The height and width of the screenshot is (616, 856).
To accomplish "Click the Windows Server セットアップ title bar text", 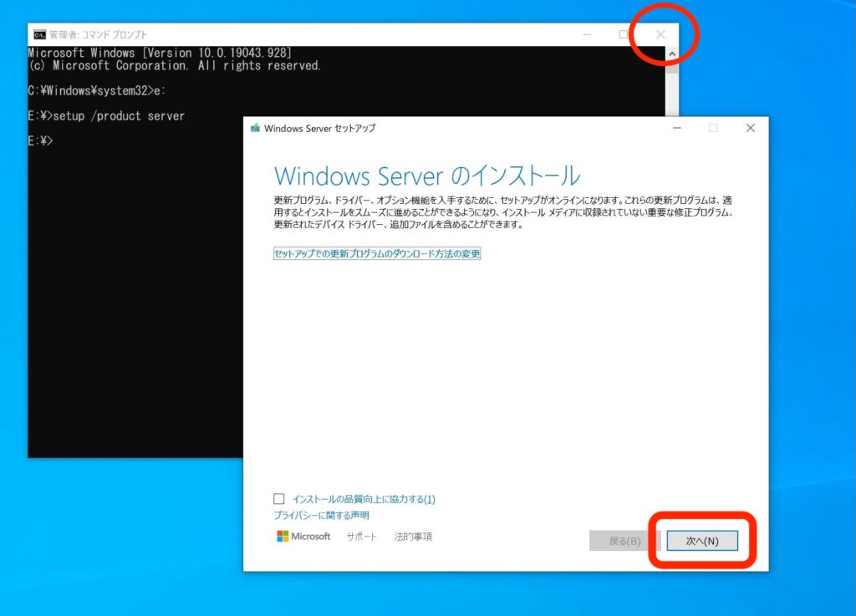I will point(319,128).
